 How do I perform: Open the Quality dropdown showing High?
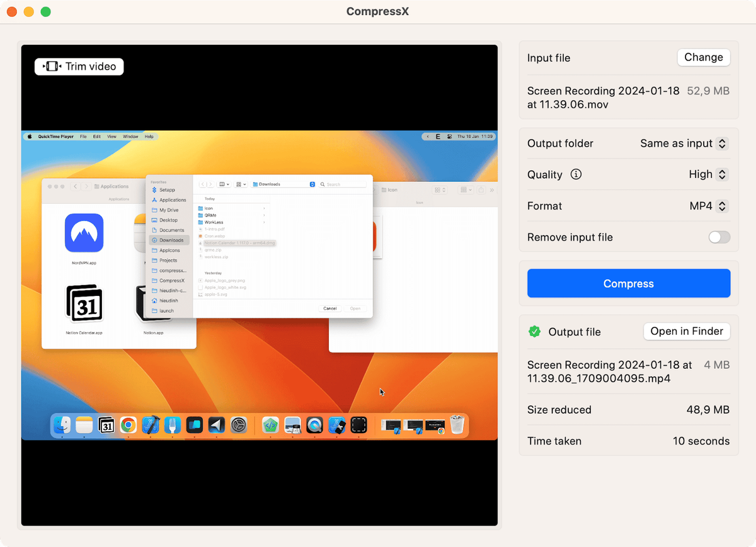point(708,174)
